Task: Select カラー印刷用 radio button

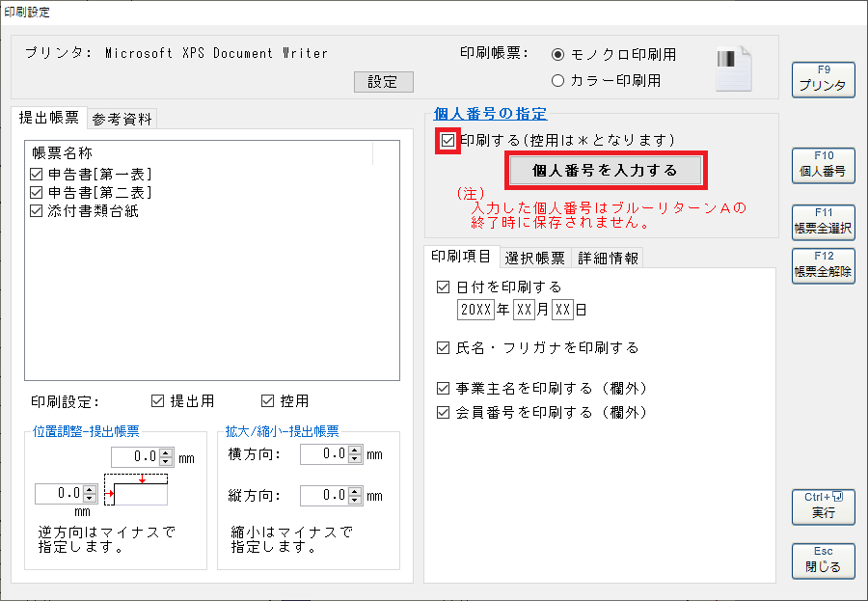Action: pos(558,81)
